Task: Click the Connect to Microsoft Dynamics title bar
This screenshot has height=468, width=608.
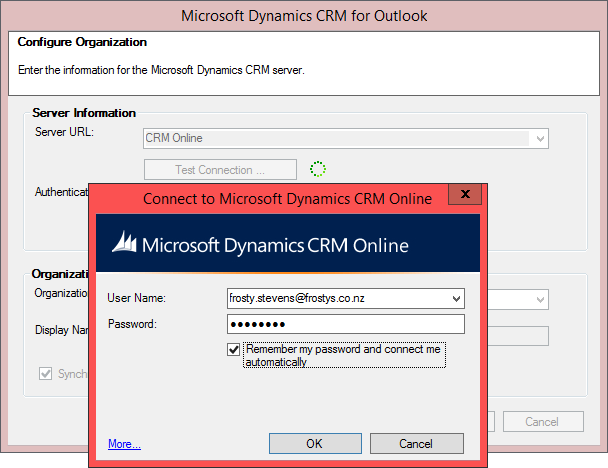Action: tap(287, 199)
